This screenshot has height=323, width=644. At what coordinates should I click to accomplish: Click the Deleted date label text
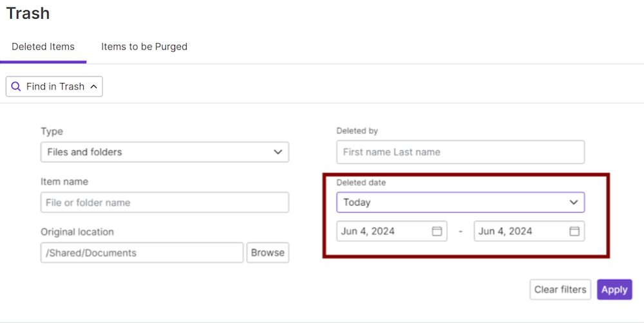(361, 183)
